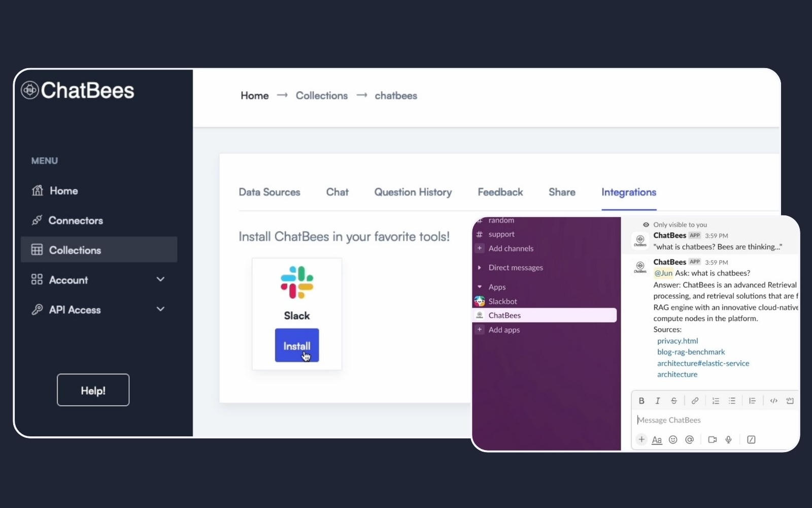Click the Add apps plus icon
Image resolution: width=812 pixels, height=508 pixels.
480,330
